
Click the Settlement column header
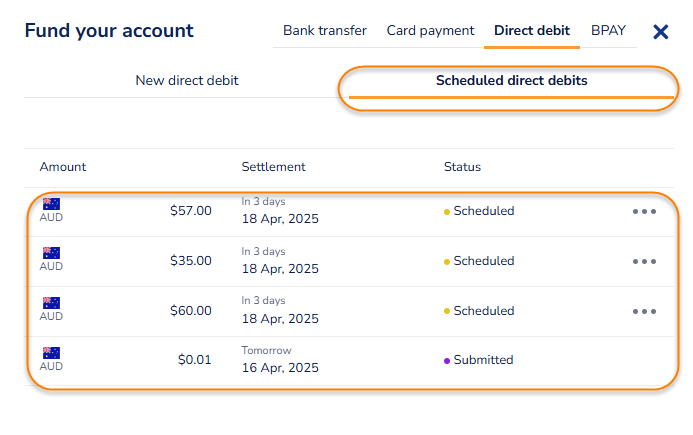tap(273, 167)
